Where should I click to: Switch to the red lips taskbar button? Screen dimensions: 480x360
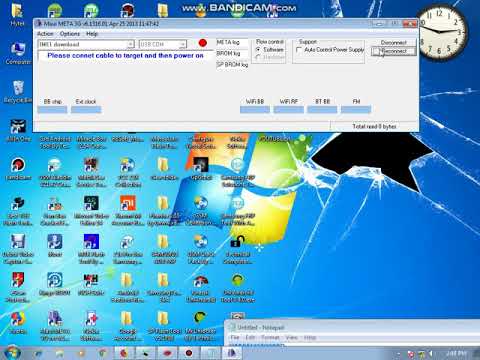(167, 353)
